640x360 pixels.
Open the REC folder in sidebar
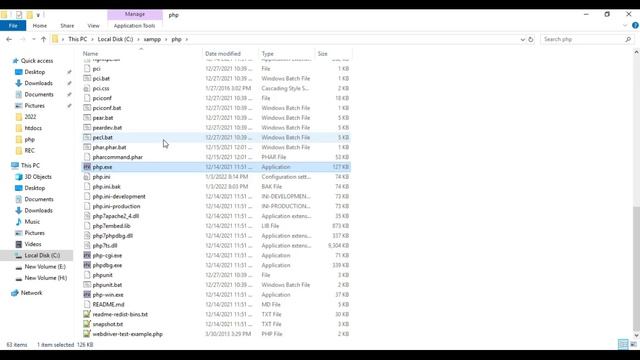(29, 150)
